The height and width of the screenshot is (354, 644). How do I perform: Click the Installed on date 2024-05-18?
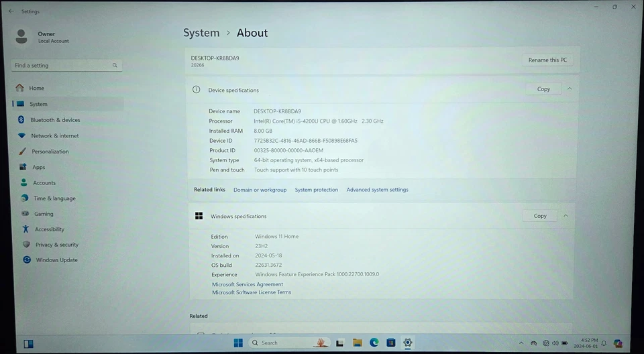click(268, 255)
